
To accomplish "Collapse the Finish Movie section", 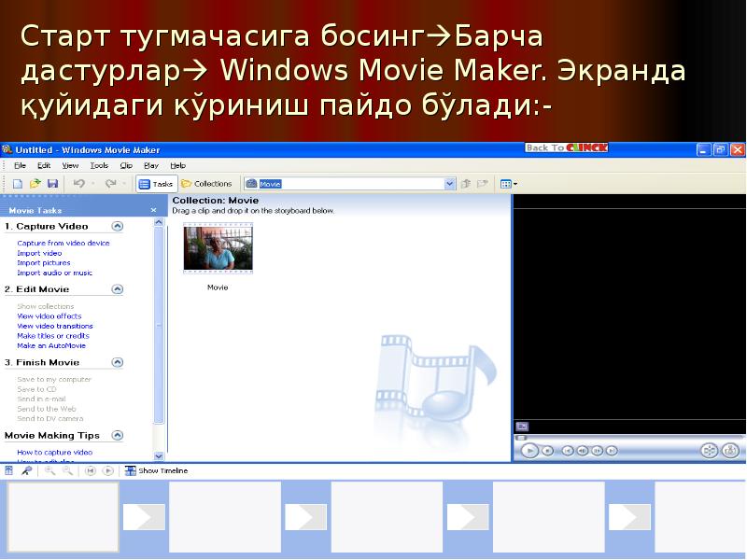I will pos(118,362).
